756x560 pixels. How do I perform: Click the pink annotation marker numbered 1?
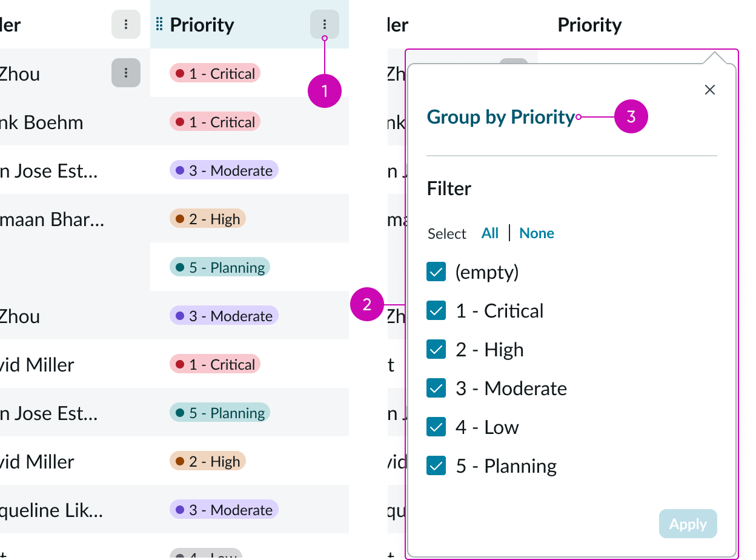(325, 91)
